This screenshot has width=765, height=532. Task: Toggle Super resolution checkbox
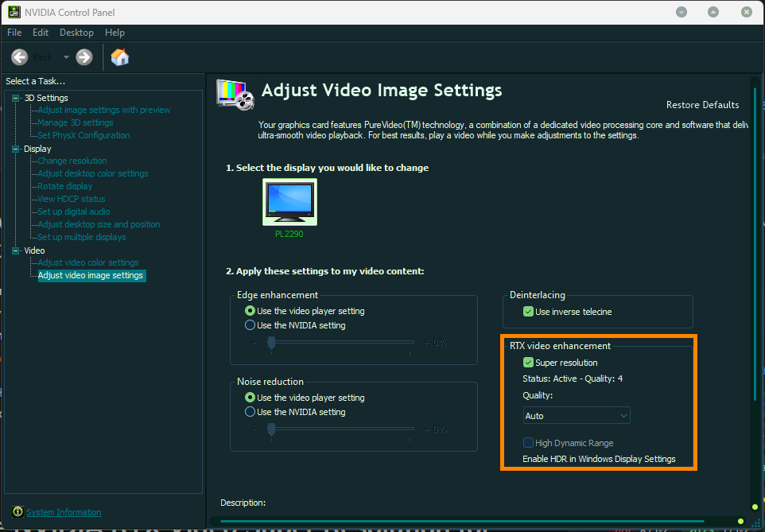tap(528, 362)
